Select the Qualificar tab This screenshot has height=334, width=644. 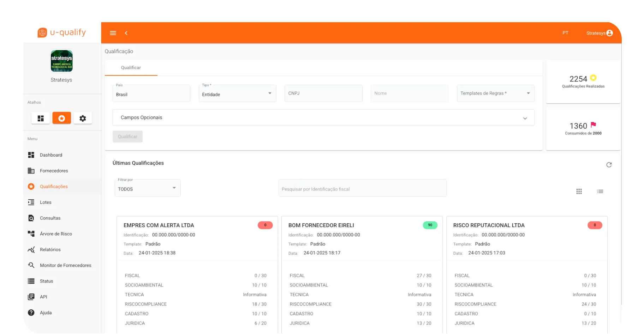(131, 68)
